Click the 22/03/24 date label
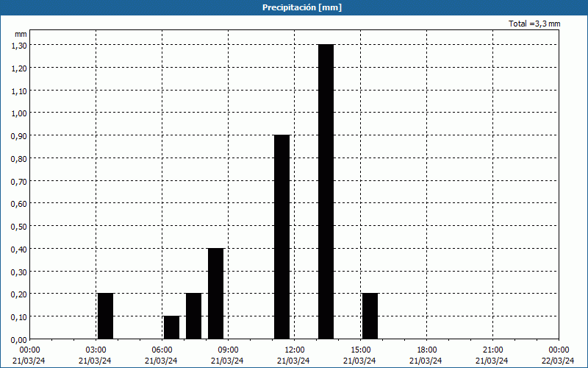588x368 pixels. pyautogui.click(x=558, y=361)
